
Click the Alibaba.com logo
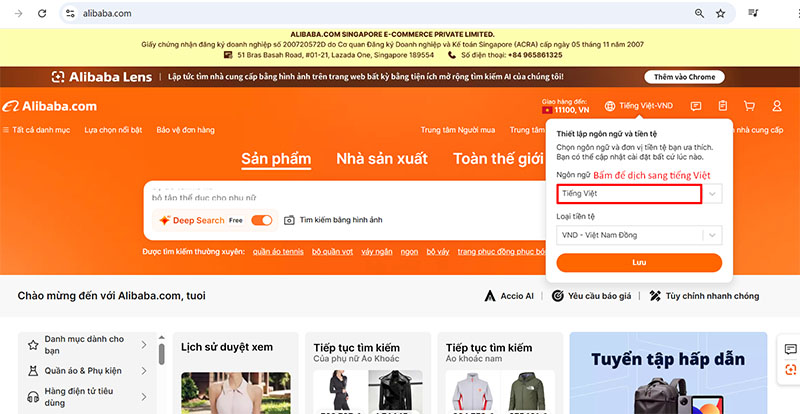click(x=50, y=106)
